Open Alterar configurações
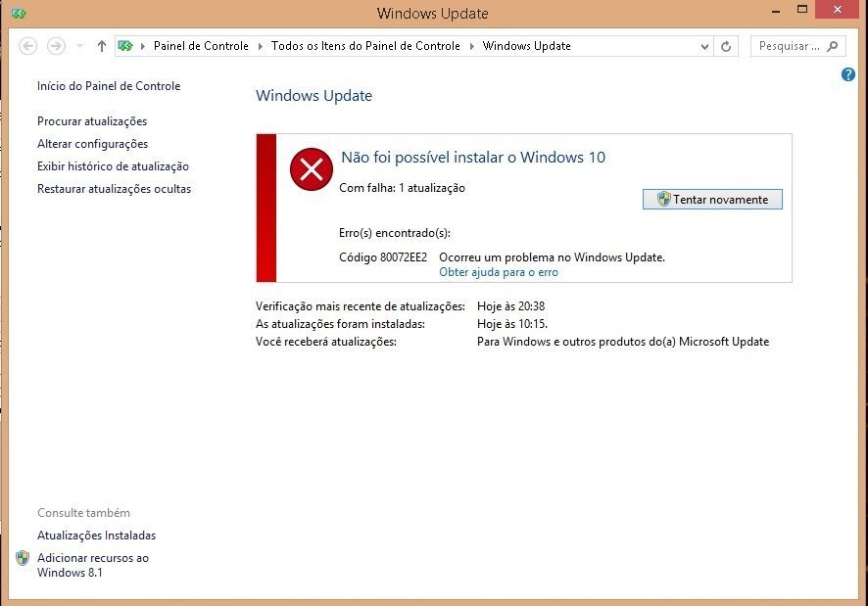 92,144
